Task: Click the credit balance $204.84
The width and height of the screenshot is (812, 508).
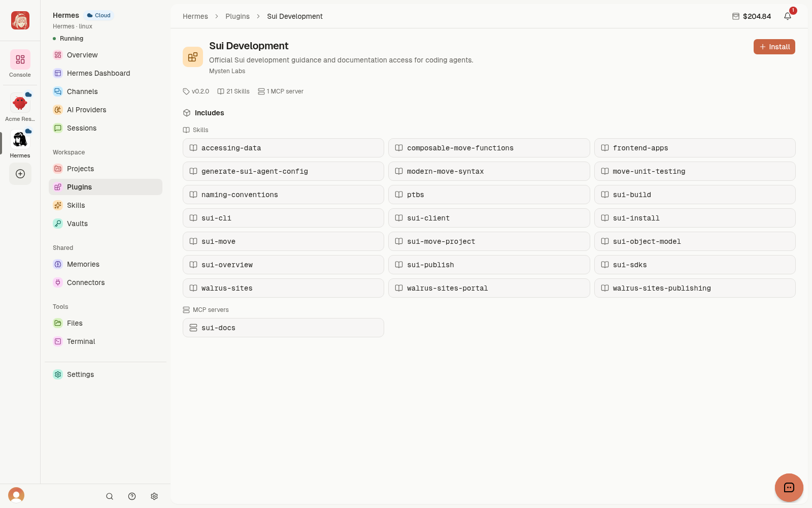Action: (752, 16)
